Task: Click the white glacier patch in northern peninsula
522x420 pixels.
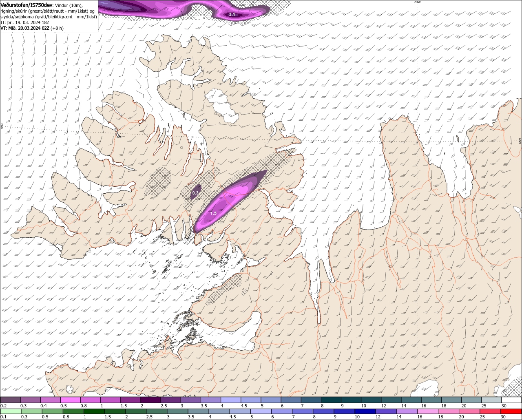Action: coord(221,106)
